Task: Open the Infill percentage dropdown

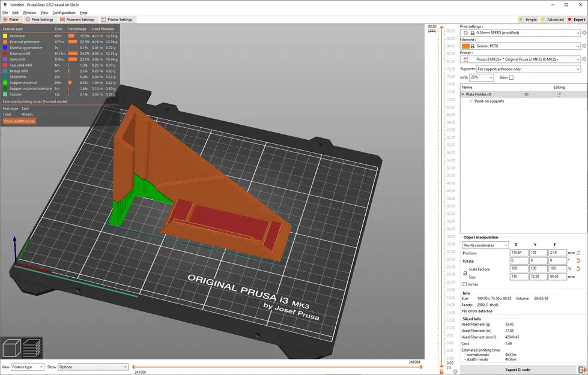Action: coord(481,77)
